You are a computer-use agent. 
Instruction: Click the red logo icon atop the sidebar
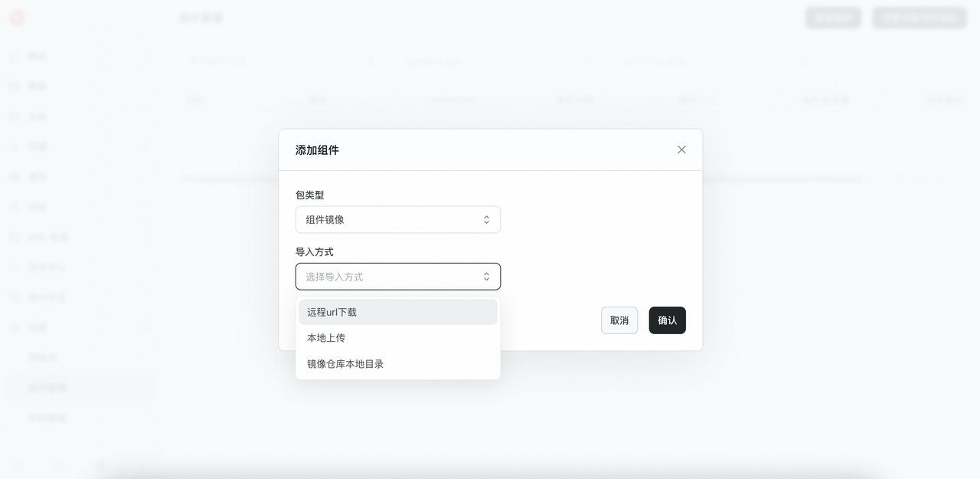[x=17, y=17]
